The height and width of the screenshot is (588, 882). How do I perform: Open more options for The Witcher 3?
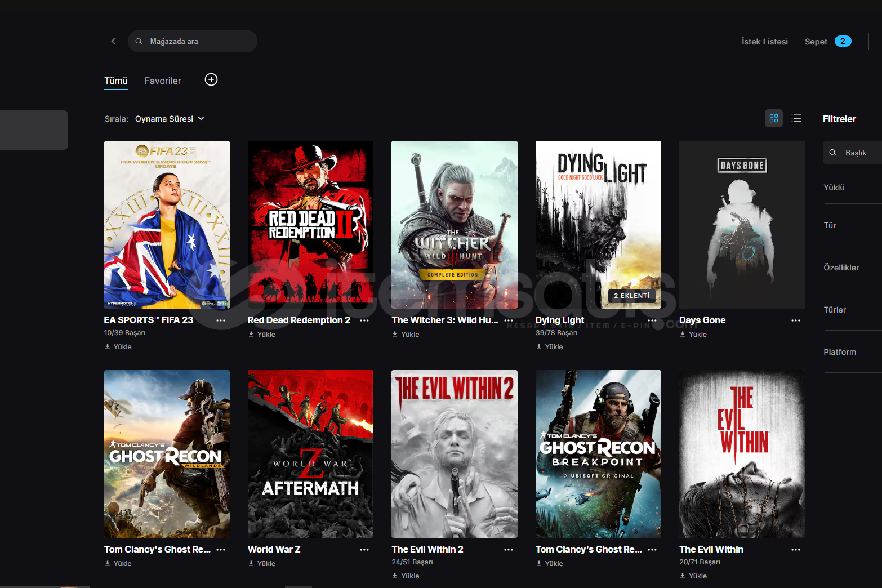point(509,320)
